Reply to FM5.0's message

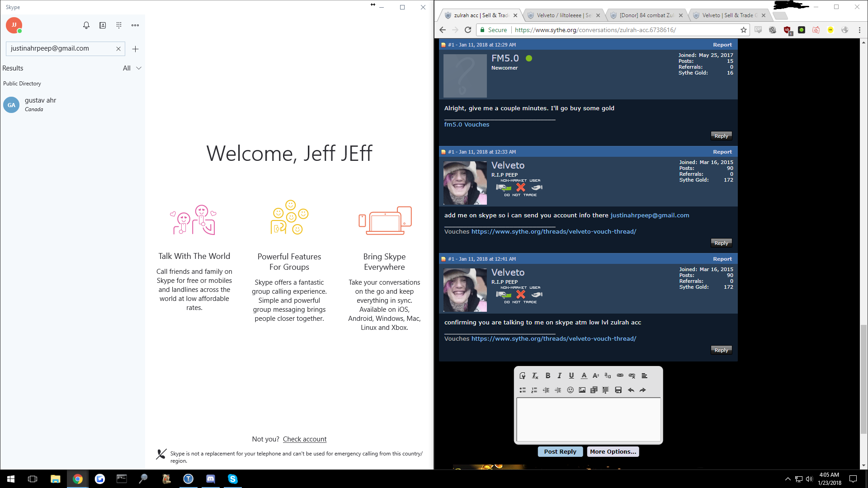coord(721,136)
